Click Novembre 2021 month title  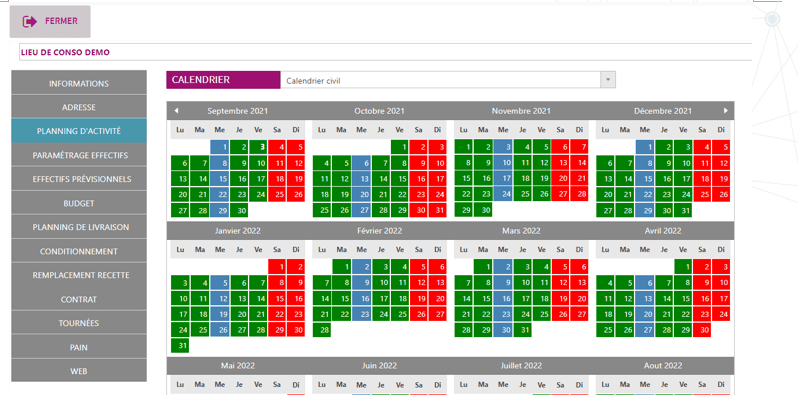pyautogui.click(x=521, y=111)
